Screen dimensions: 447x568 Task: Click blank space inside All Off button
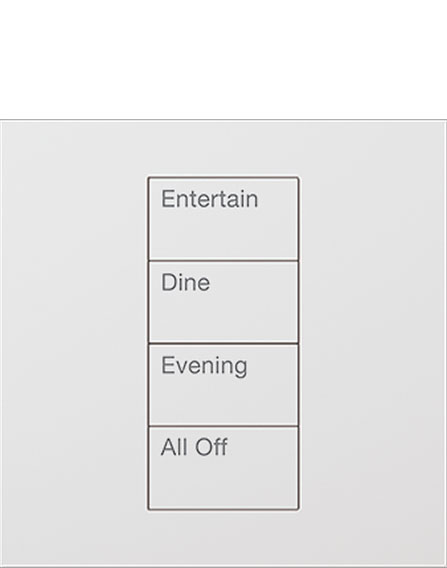223,484
